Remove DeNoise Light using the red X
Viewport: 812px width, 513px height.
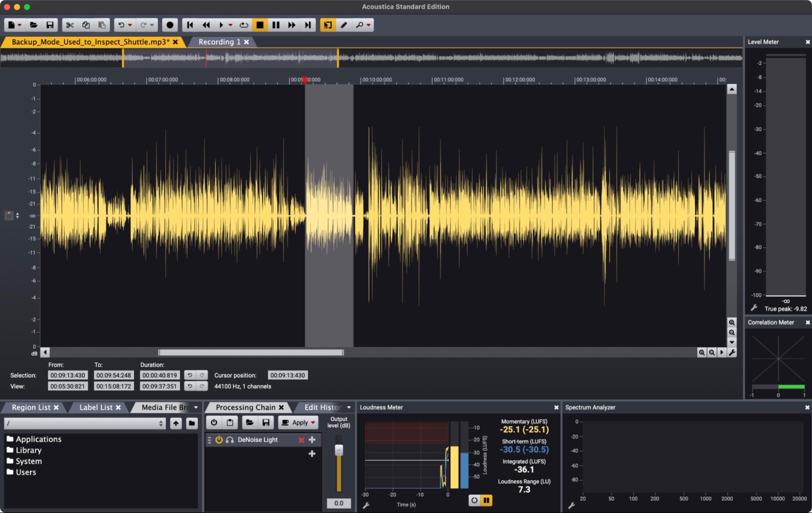click(301, 439)
